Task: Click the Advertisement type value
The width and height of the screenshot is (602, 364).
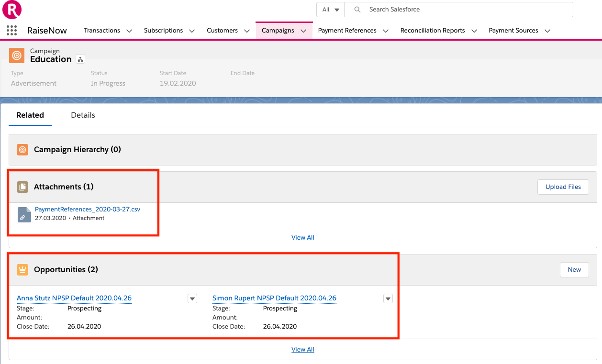Action: click(x=33, y=83)
